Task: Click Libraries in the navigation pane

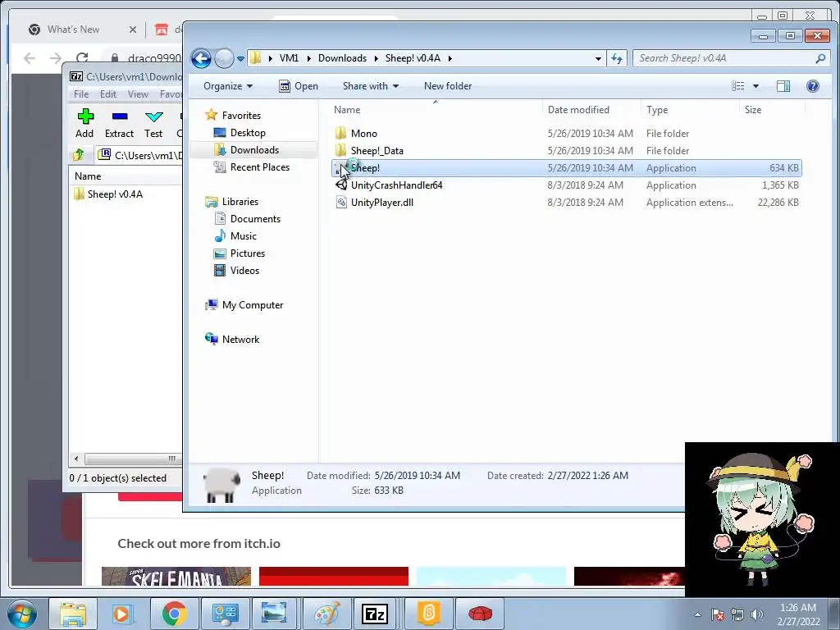Action: coord(240,202)
